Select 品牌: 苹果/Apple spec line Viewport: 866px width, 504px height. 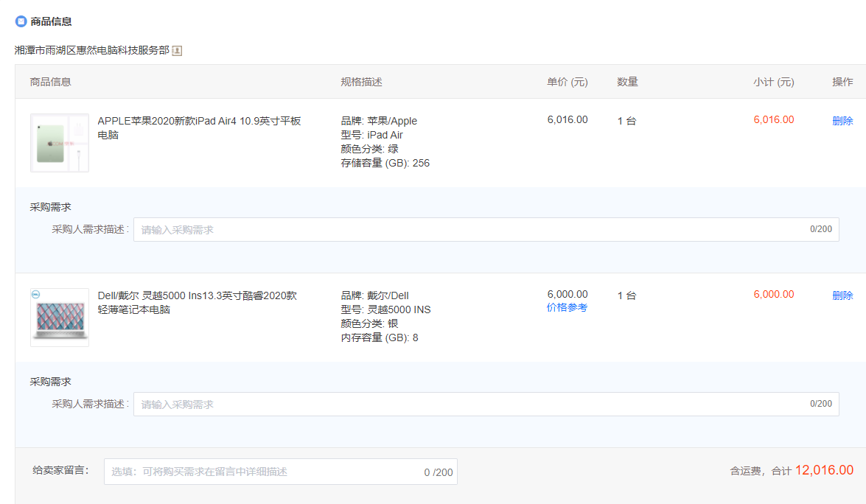(379, 121)
